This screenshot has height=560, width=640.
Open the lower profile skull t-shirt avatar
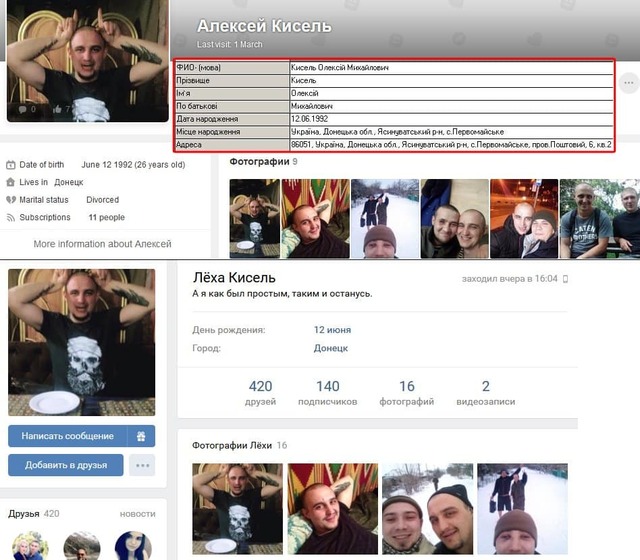pyautogui.click(x=82, y=342)
